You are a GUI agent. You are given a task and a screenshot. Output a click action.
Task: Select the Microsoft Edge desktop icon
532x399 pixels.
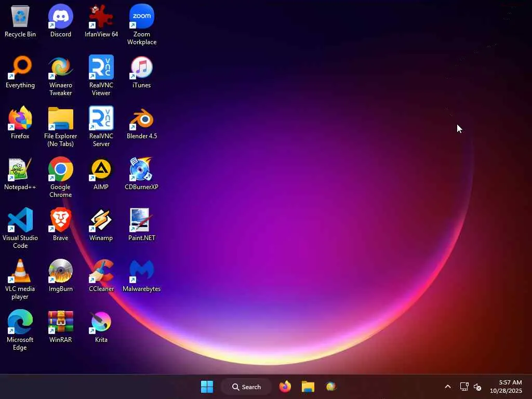(20, 330)
